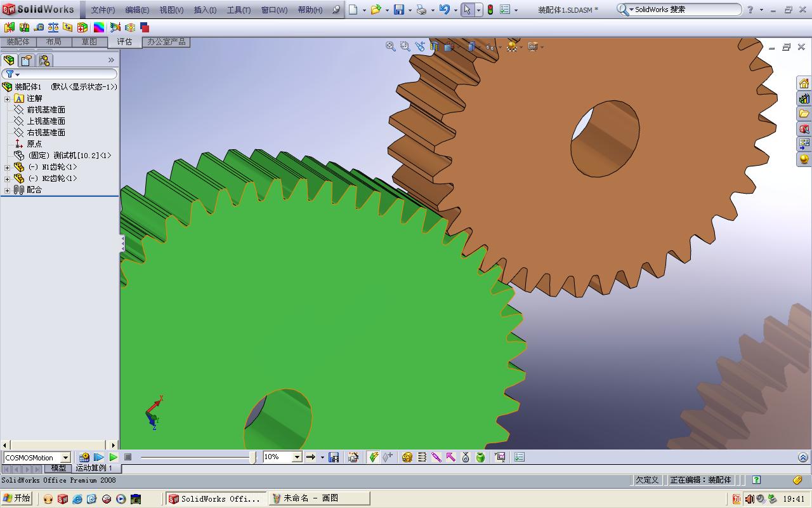Click the Undo arrow icon
This screenshot has height=508, width=812.
coord(444,10)
